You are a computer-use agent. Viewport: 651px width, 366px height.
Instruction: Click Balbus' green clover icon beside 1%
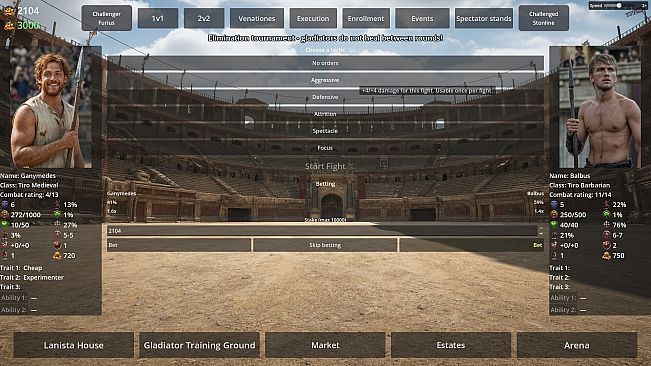pyautogui.click(x=606, y=215)
